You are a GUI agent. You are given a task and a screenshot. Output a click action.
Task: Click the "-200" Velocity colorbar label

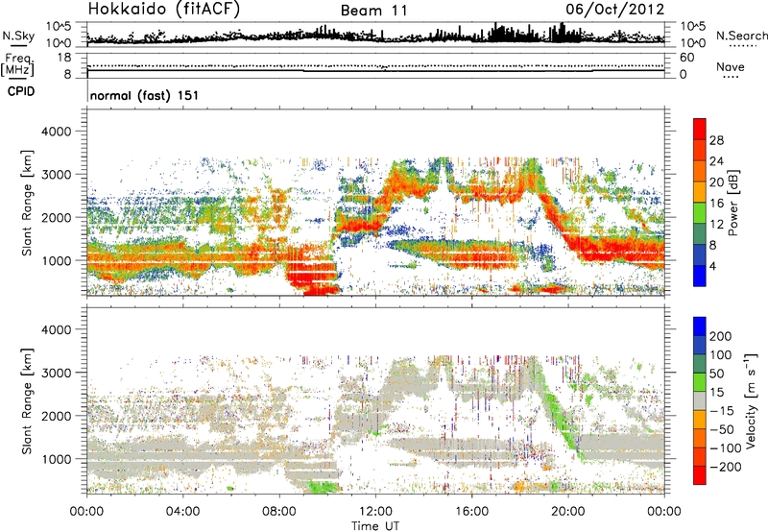coord(726,467)
